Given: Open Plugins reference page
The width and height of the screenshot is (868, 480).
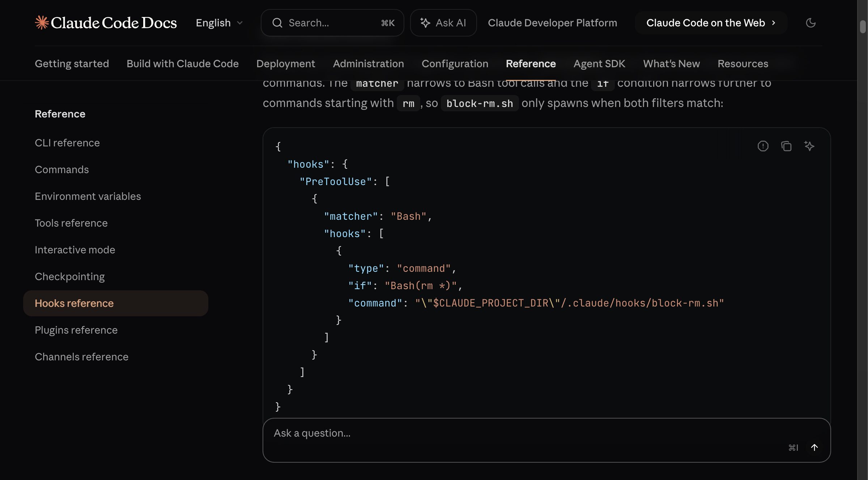Looking at the screenshot, I should pos(76,330).
